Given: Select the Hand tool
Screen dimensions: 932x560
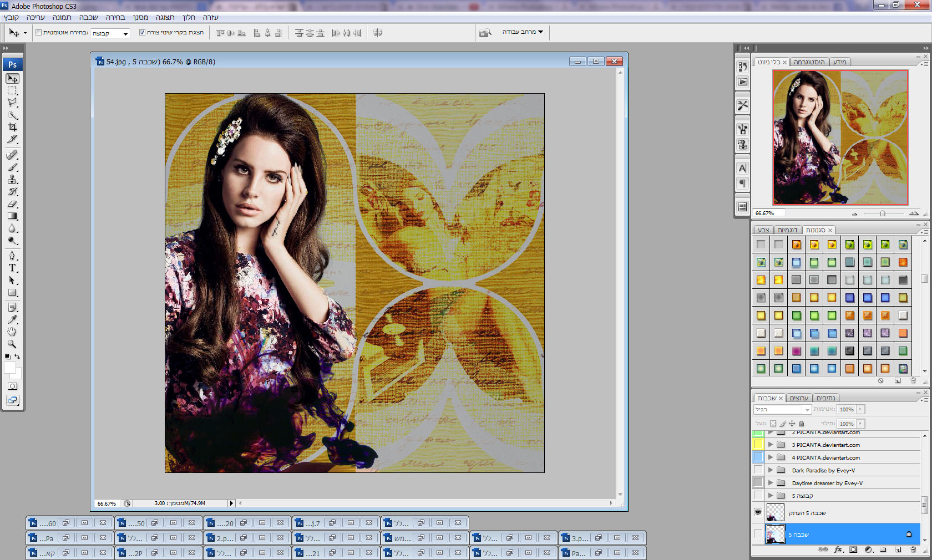Looking at the screenshot, I should pos(12,332).
